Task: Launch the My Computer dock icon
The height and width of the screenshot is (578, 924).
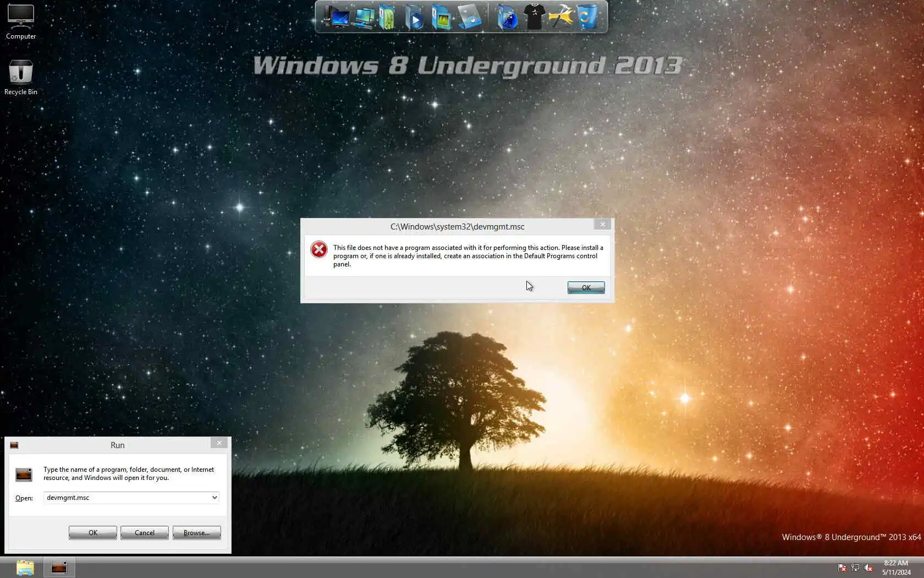Action: (x=337, y=17)
